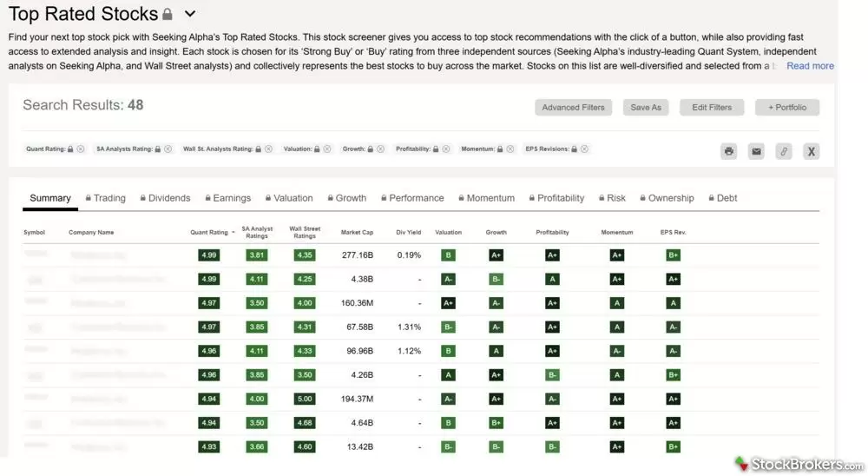Open dropdown chevron next to Top Rated Stocks
Screen dimensions: 868x476
coord(190,14)
